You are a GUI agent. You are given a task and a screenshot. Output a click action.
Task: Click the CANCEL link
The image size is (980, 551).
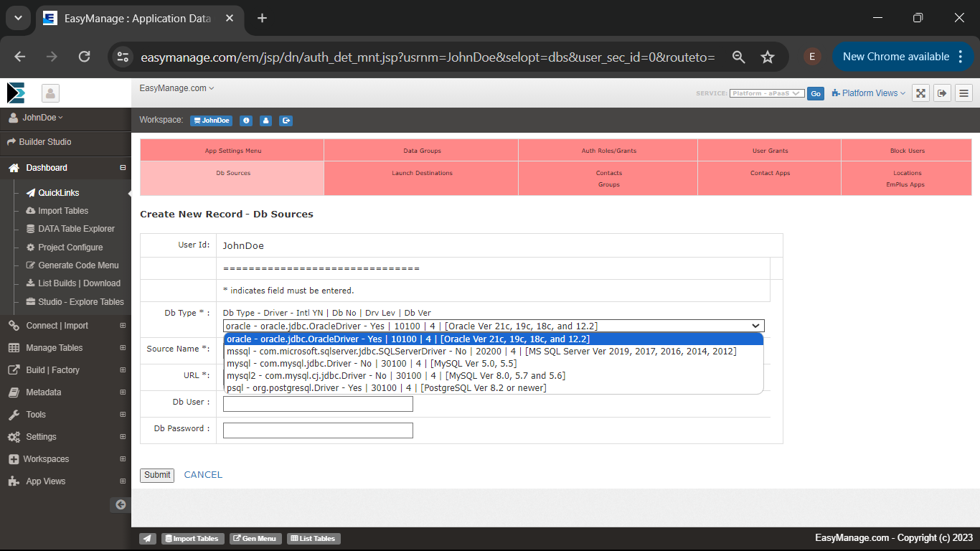coord(203,475)
